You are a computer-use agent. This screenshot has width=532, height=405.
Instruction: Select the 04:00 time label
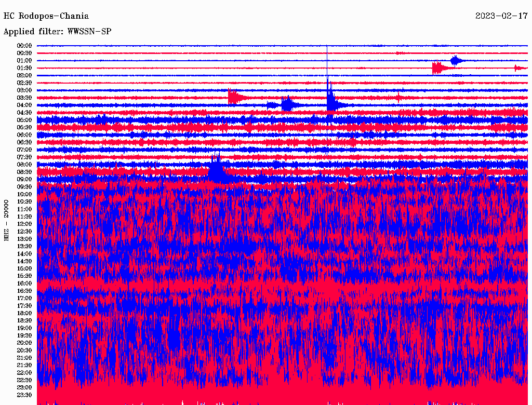tap(24, 105)
